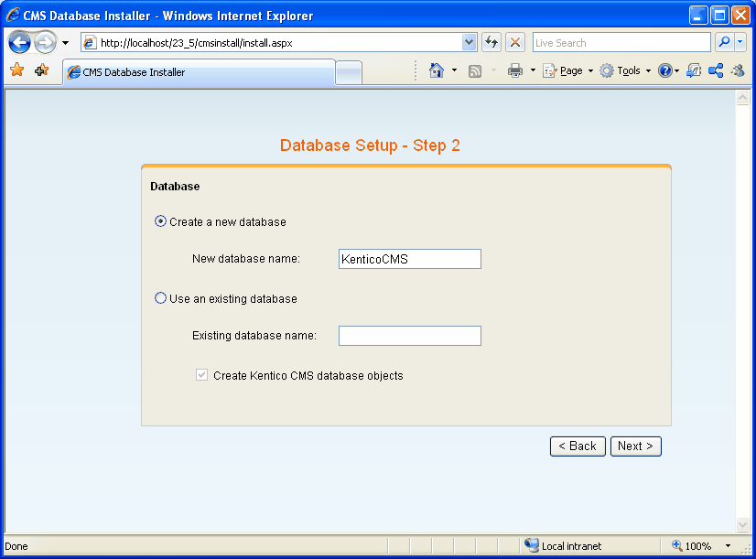Select Create a new database radio button
The height and width of the screenshot is (559, 756).
coord(160,221)
